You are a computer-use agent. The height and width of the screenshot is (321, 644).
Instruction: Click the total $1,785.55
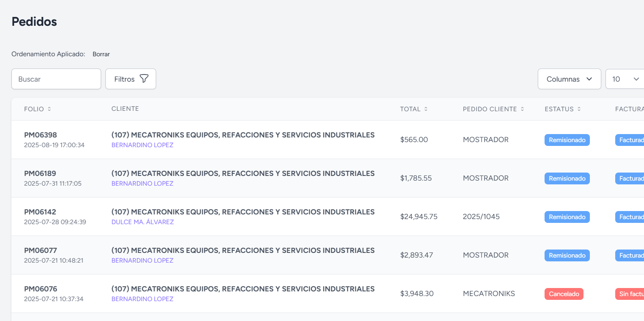coord(416,178)
